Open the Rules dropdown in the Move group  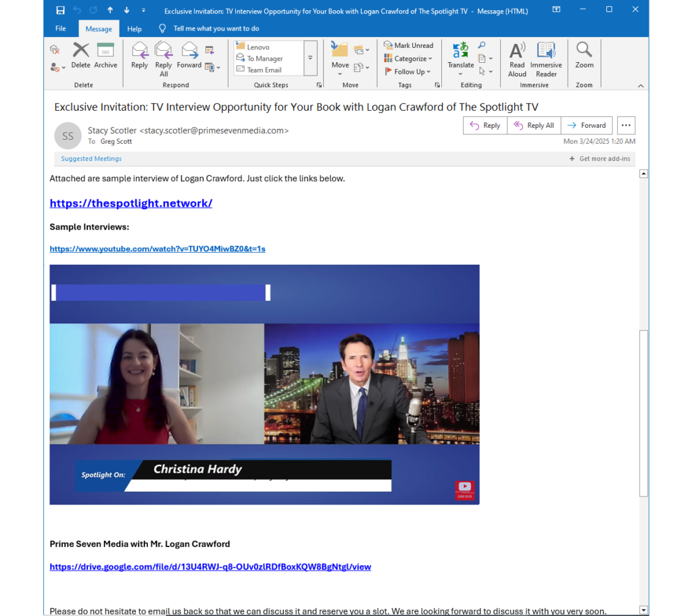click(362, 50)
